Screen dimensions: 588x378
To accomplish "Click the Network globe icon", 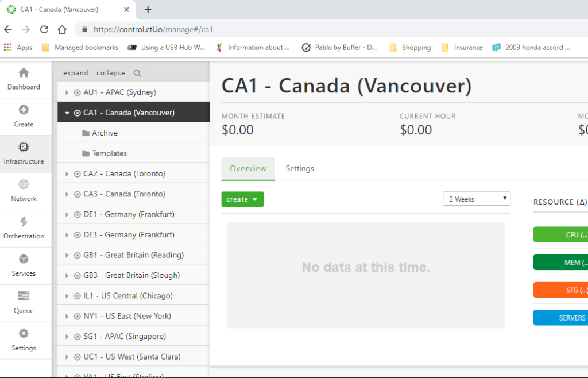I will point(24,184).
